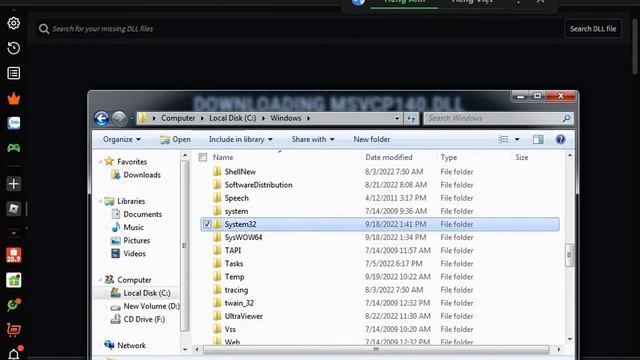Click navigation pane scroll up arrow
The image size is (640, 360).
pyautogui.click(x=184, y=156)
